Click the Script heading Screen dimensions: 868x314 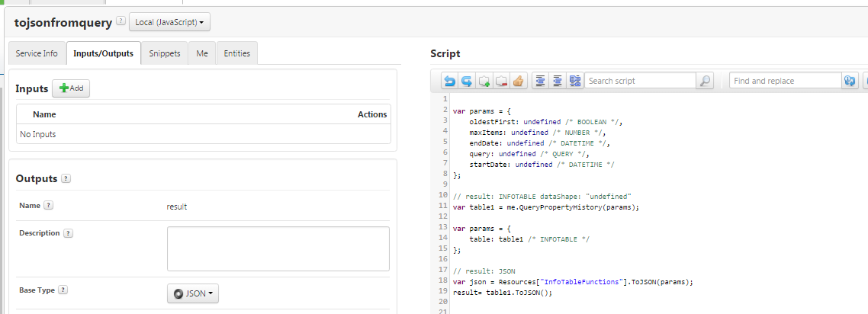pyautogui.click(x=445, y=53)
